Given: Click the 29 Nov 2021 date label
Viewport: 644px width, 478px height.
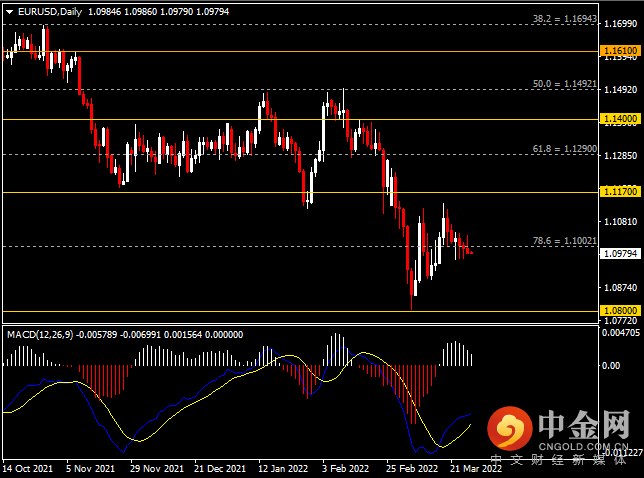Looking at the screenshot, I should [157, 469].
